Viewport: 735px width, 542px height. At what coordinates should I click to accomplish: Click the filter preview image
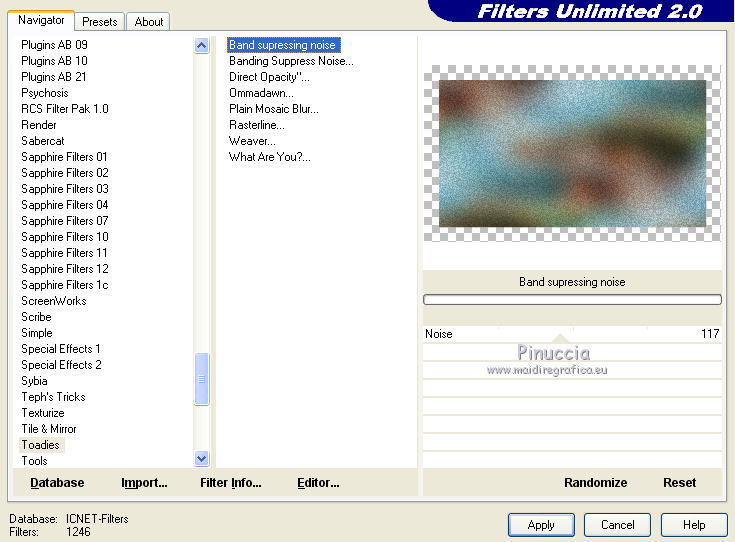(x=572, y=153)
